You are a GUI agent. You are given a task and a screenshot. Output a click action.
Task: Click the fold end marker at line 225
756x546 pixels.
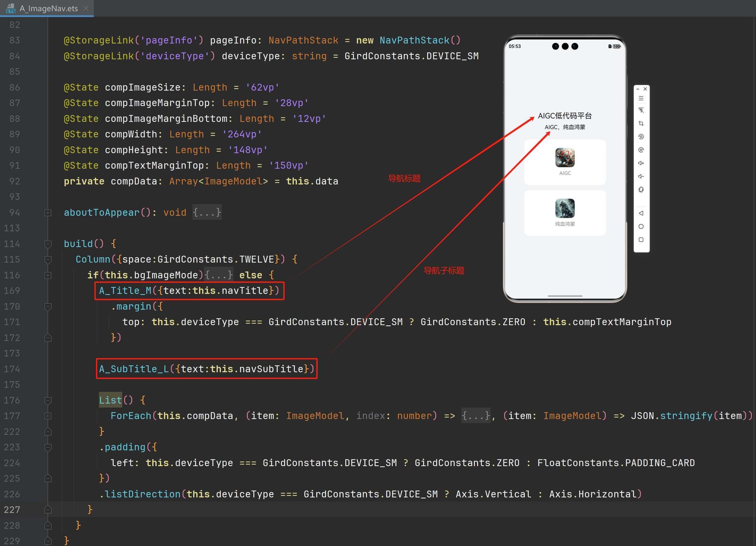[48, 479]
